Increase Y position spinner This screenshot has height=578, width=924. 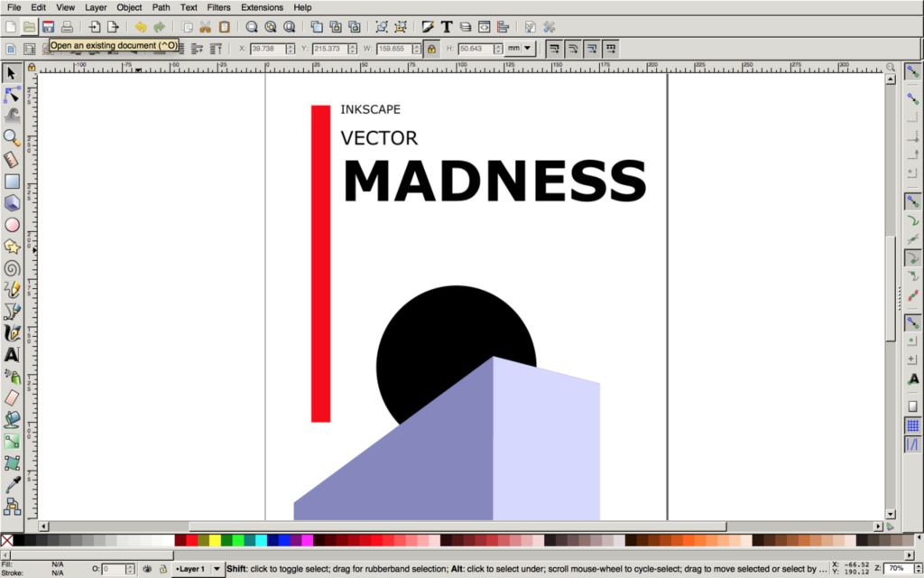353,46
